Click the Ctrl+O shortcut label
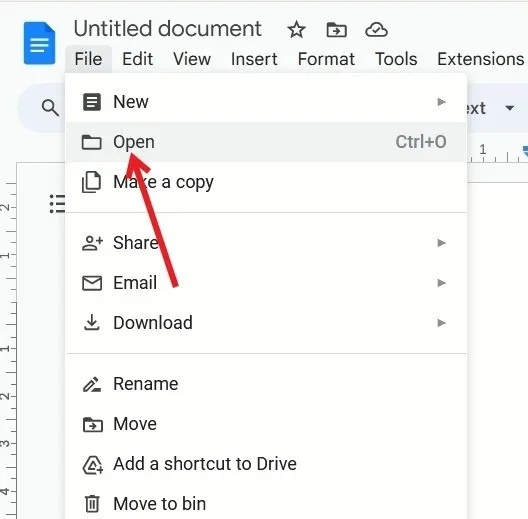 click(421, 142)
